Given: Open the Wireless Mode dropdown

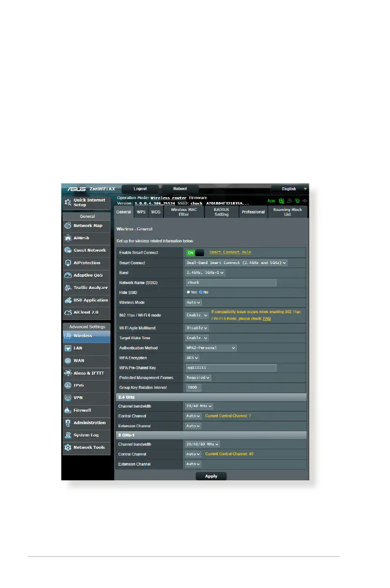Looking at the screenshot, I should click(194, 303).
